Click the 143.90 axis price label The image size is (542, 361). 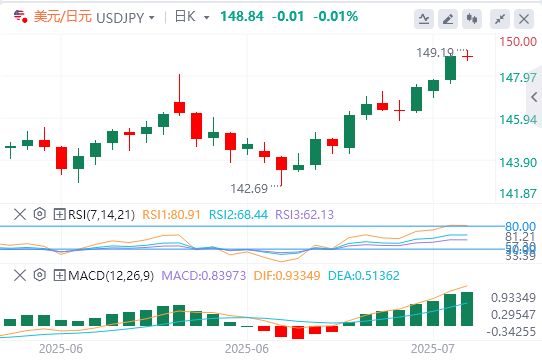[518, 163]
